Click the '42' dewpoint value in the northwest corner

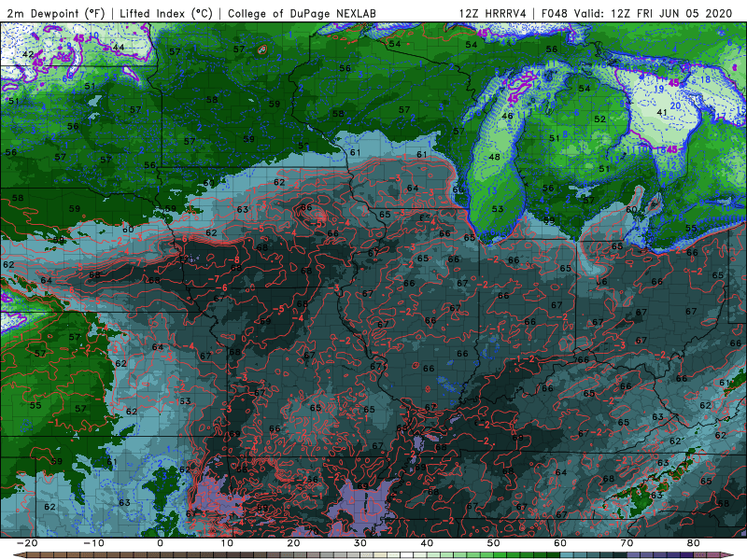point(28,54)
